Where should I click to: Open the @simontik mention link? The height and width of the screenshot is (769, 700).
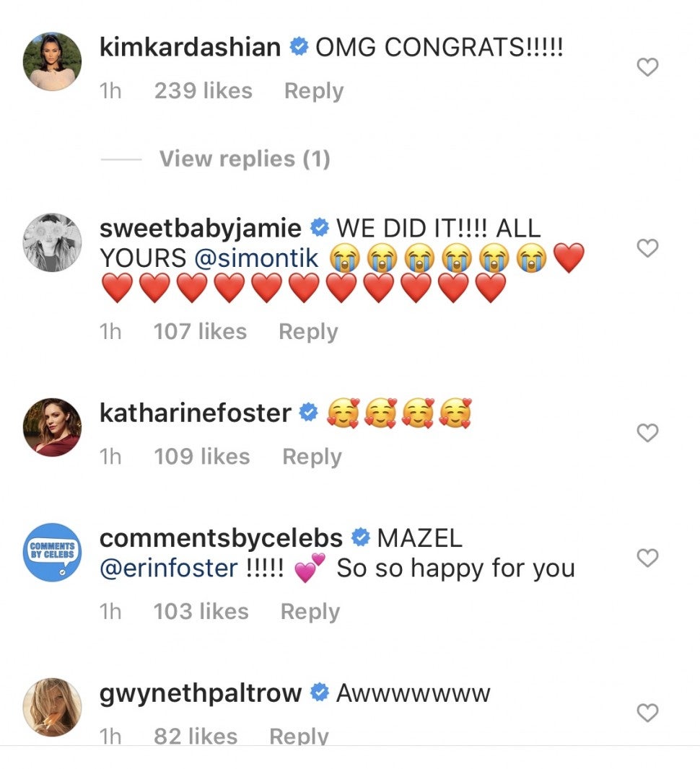click(257, 258)
